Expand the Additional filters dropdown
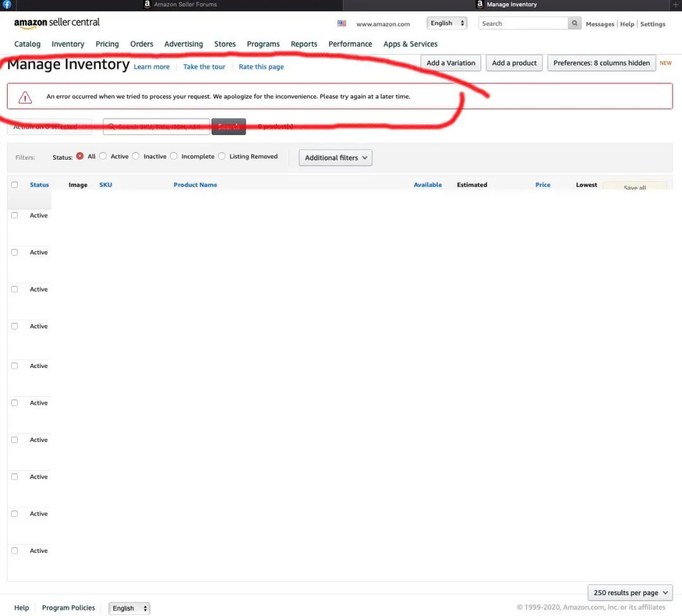Image resolution: width=682 pixels, height=616 pixels. point(335,158)
